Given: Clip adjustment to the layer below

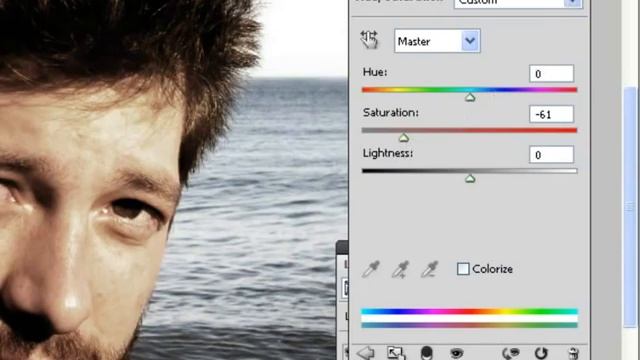Looking at the screenshot, I should [x=427, y=353].
